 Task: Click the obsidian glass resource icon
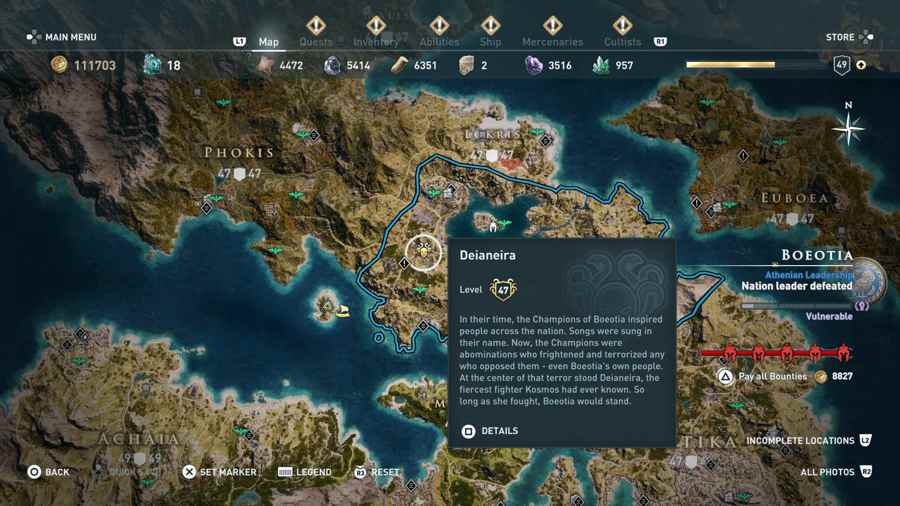pyautogui.click(x=534, y=65)
